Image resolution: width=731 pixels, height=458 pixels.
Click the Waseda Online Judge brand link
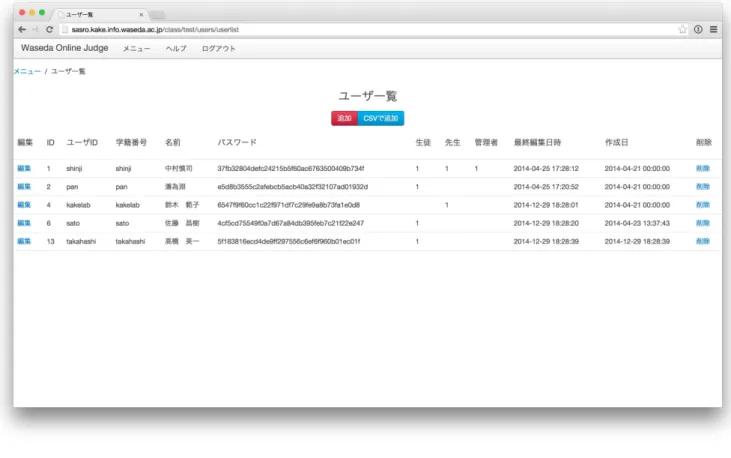[64, 48]
